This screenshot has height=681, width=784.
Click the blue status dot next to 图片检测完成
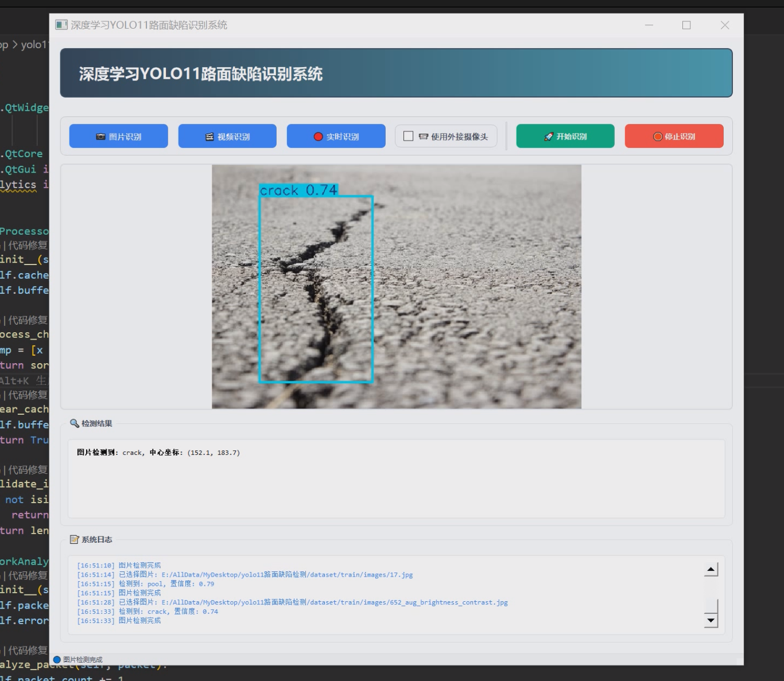(x=56, y=659)
